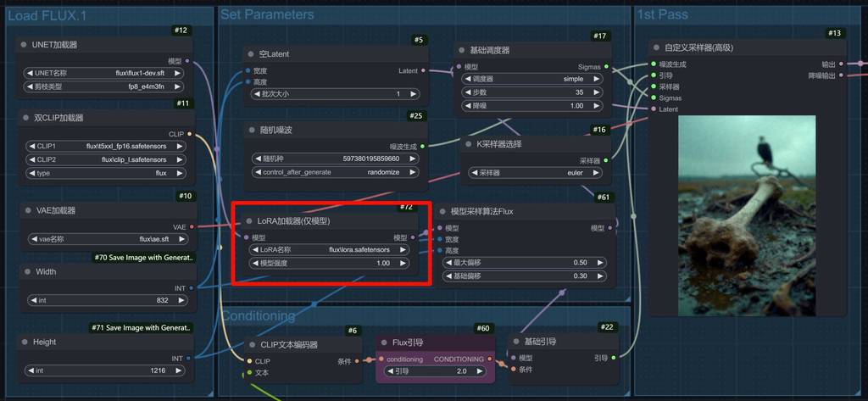Viewport: 868px width, 401px height.
Task: Click the LoRA加载器 node collapse dot
Action: [x=248, y=221]
